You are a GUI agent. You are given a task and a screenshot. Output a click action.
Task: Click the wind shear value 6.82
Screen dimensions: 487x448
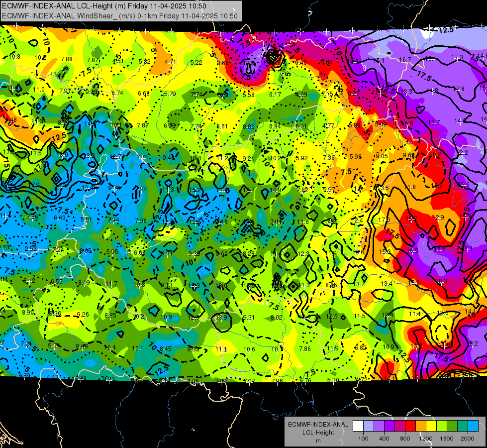coord(361,348)
